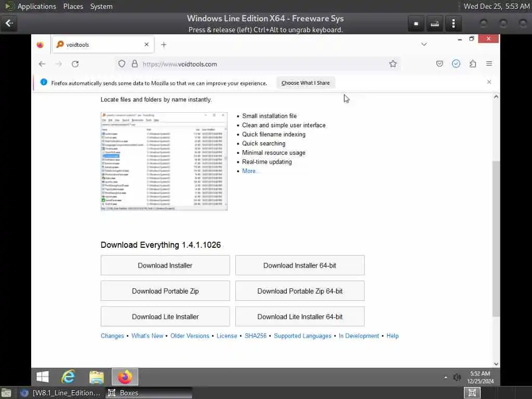Open the Boxes keyboard shortcuts button
The height and width of the screenshot is (399, 532).
[x=435, y=23]
